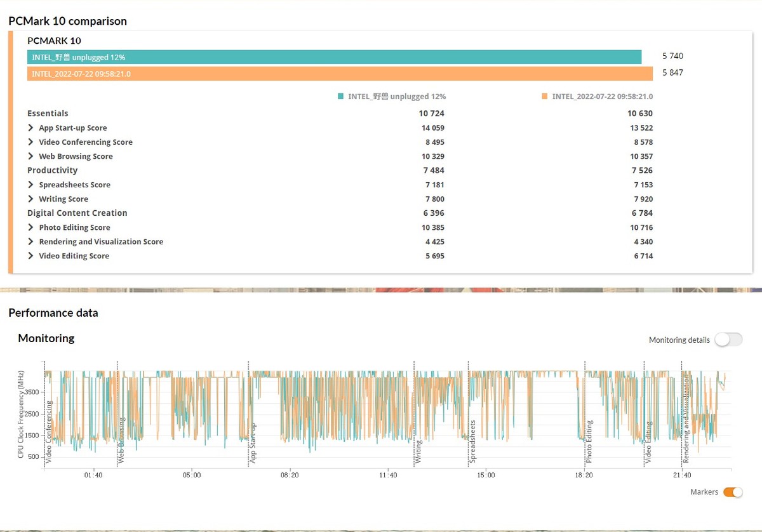
Task: Click the Spreadsheets value 7 181
Action: [x=435, y=185]
